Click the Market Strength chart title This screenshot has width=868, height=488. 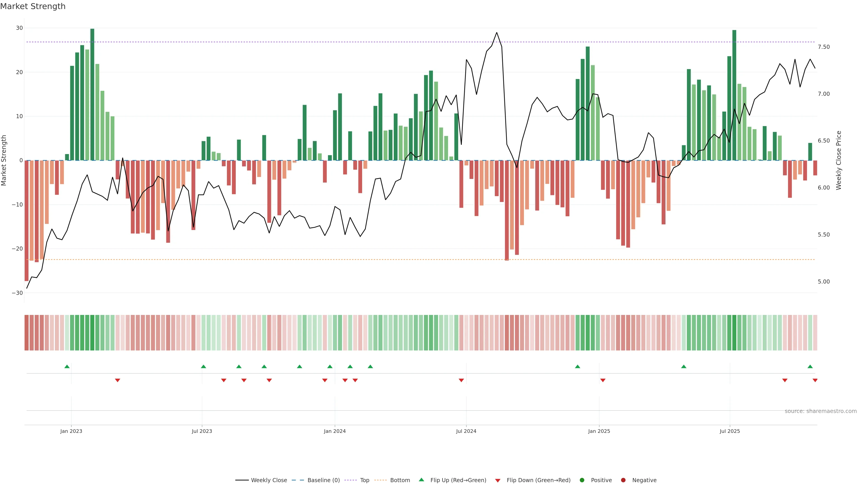coord(33,6)
